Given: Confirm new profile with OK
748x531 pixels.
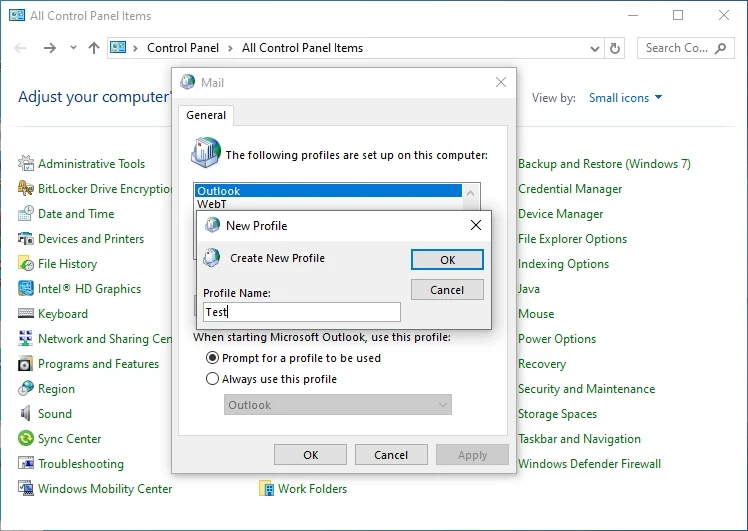Looking at the screenshot, I should 447,260.
